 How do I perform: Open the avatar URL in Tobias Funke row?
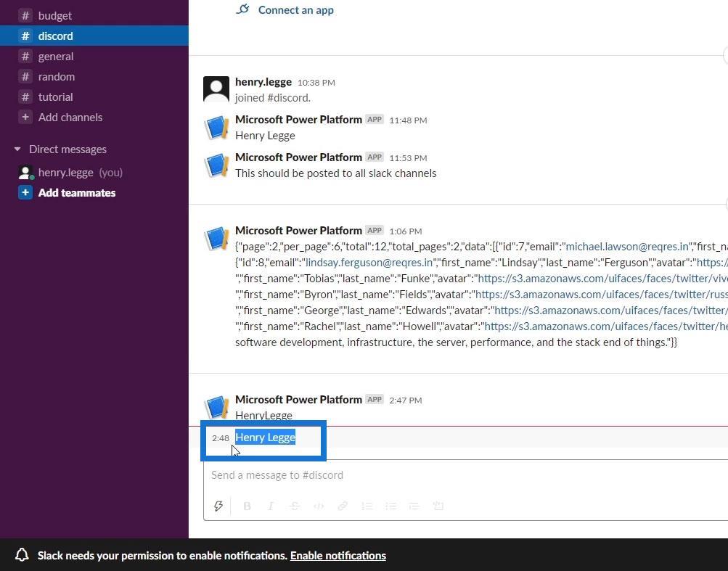click(x=602, y=279)
